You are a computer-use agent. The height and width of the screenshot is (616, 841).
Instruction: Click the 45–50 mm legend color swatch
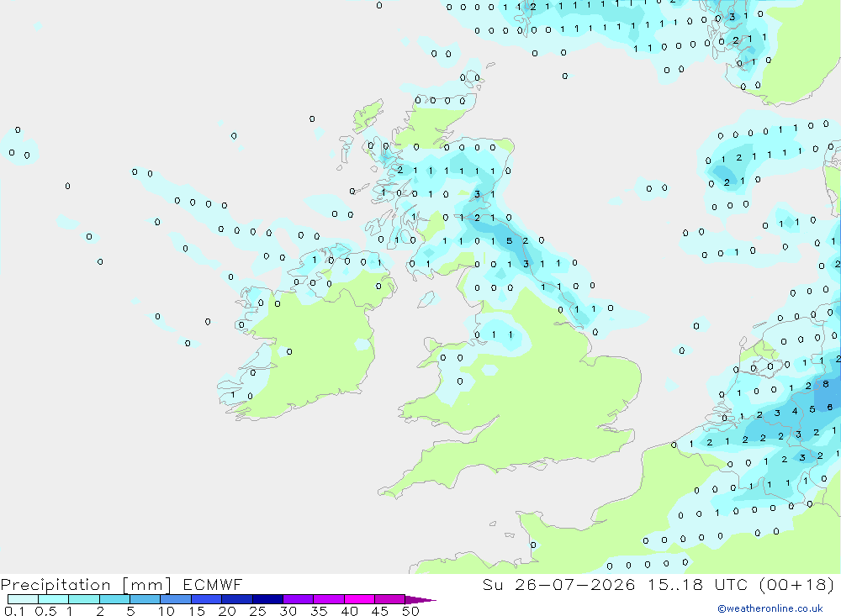[389, 599]
